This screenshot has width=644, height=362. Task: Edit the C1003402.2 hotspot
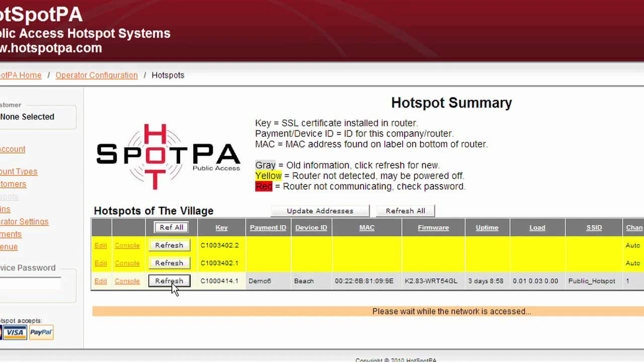(x=101, y=245)
